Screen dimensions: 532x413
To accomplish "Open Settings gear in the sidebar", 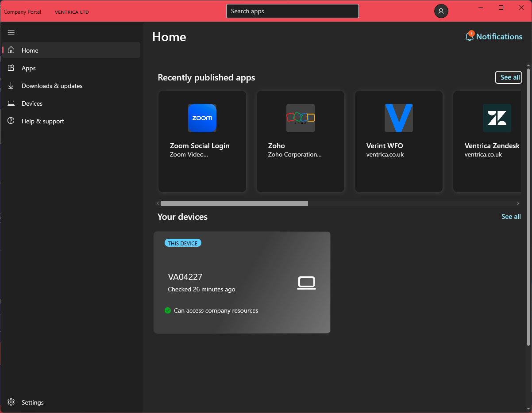I will point(12,402).
